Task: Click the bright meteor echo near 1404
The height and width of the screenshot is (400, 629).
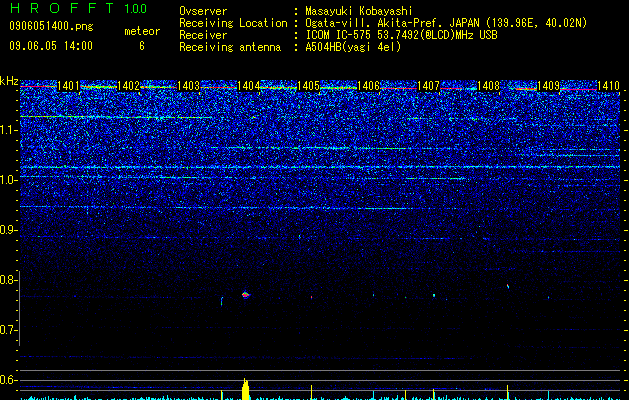Action: [x=246, y=295]
